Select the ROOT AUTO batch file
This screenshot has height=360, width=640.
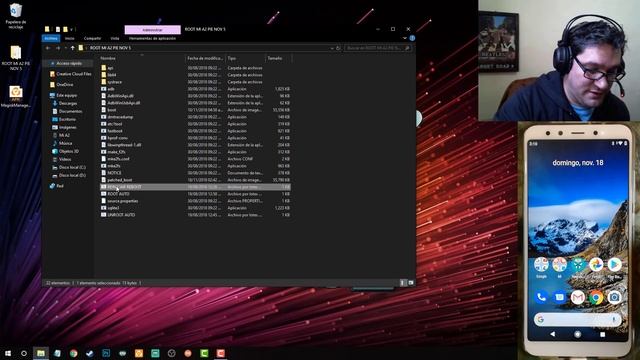click(196, 194)
